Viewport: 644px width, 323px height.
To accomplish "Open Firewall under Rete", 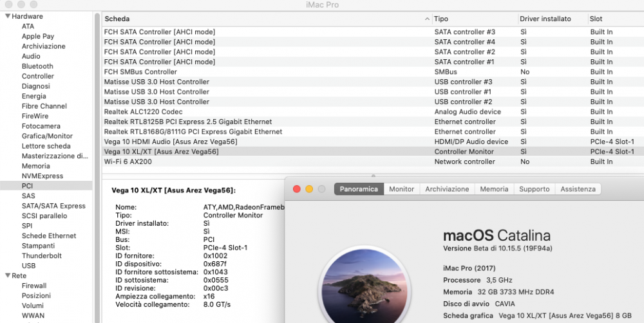I will pos(34,286).
